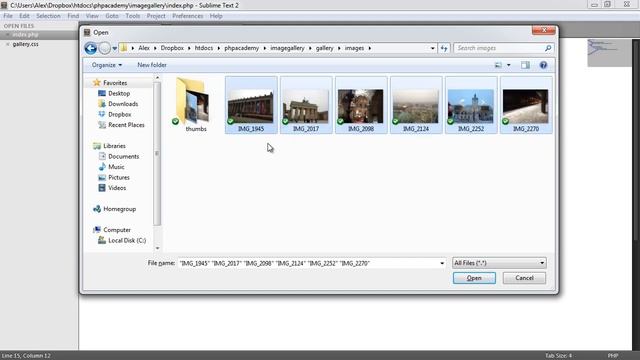This screenshot has width=640, height=360.
Task: Open the File name dropdown arrow
Action: point(442,263)
